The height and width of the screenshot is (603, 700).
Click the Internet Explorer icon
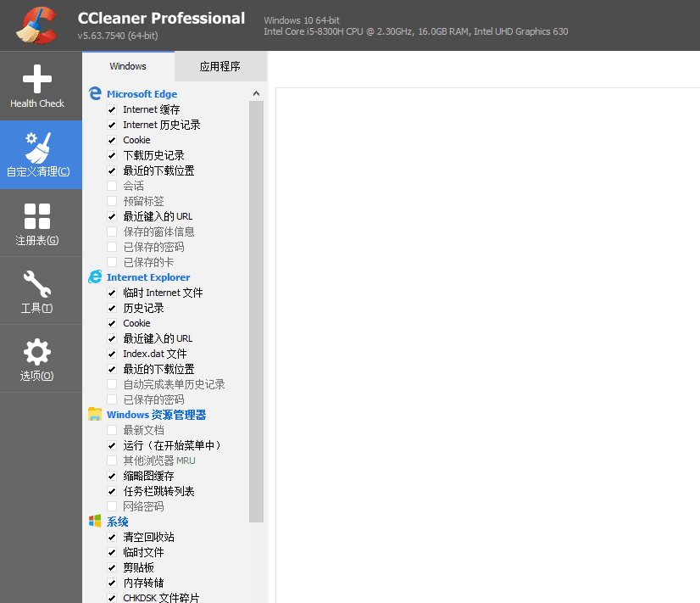[95, 277]
